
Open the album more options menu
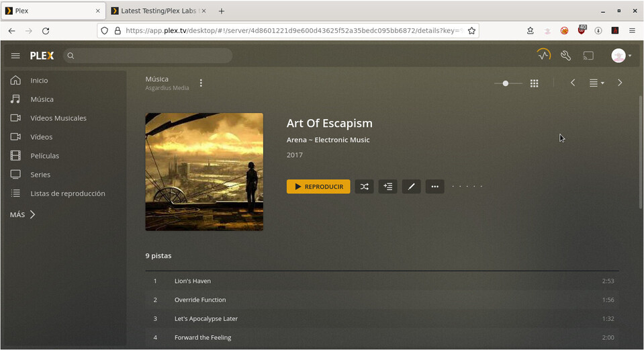tap(435, 187)
